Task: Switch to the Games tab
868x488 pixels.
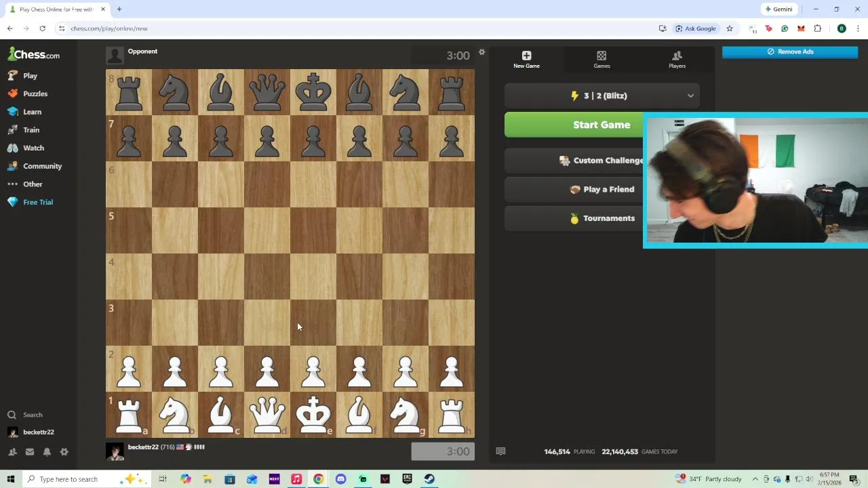Action: coord(601,60)
